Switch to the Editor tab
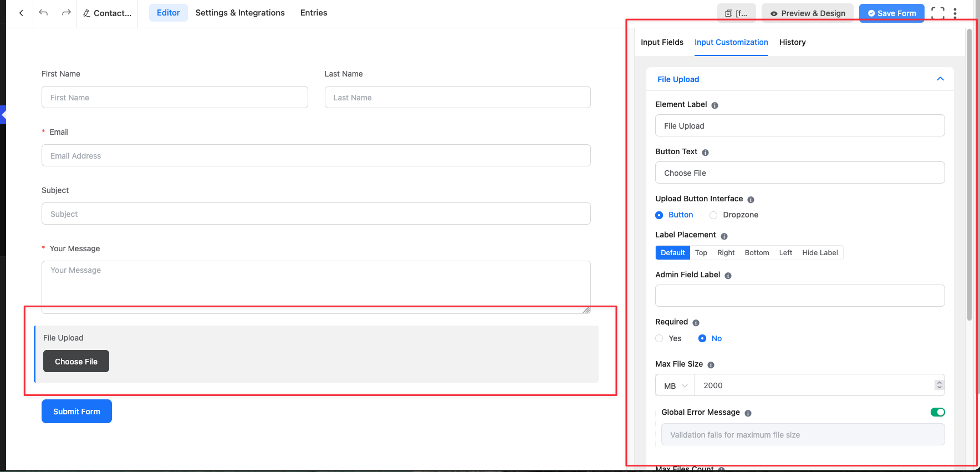980x472 pixels. pyautogui.click(x=168, y=13)
